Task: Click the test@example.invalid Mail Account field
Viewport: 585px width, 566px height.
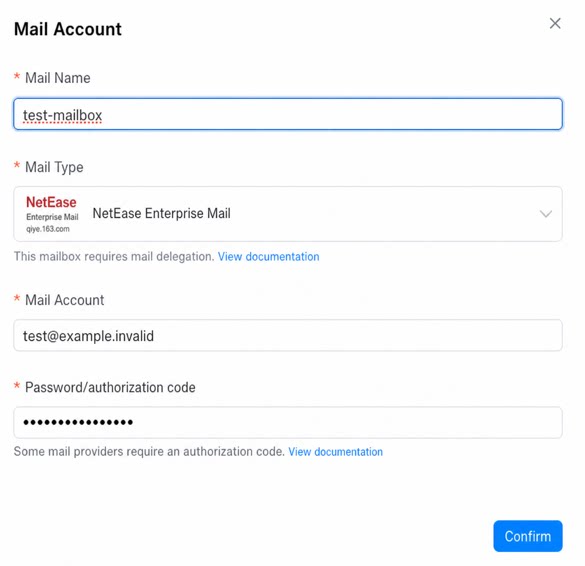Action: [x=288, y=335]
